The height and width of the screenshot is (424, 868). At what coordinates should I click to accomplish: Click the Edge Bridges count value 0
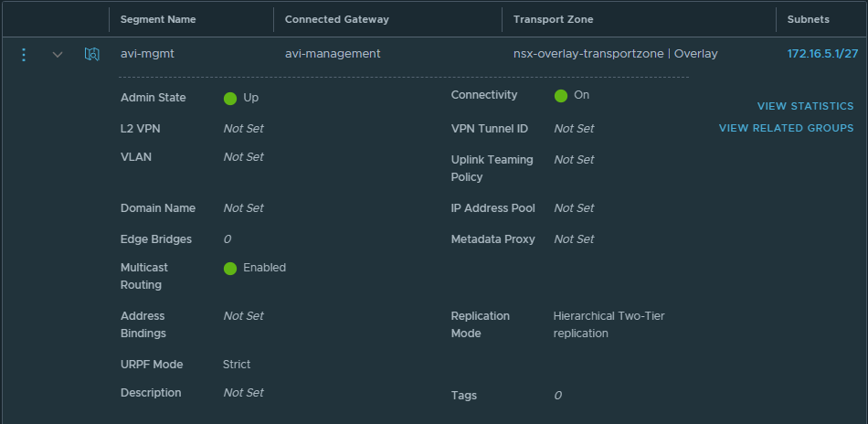(x=227, y=239)
